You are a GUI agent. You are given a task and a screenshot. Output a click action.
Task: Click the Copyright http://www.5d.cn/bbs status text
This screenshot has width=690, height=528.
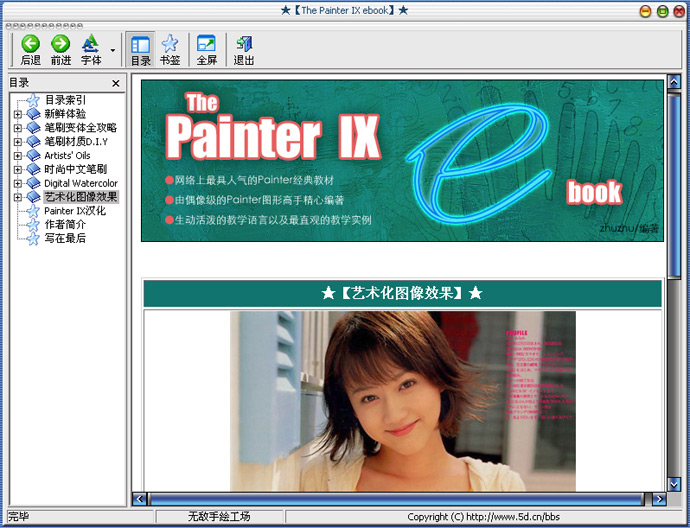(483, 517)
